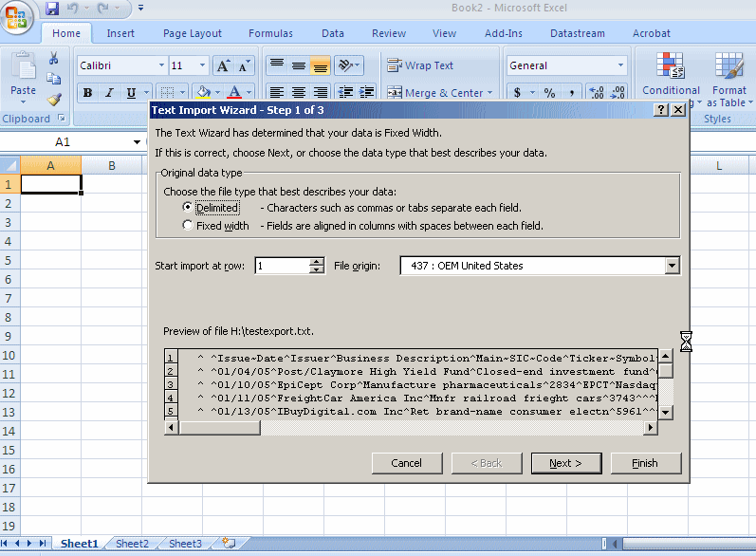Viewport: 756px width, 556px height.
Task: Click Increase Indent icon
Action: coord(367,93)
